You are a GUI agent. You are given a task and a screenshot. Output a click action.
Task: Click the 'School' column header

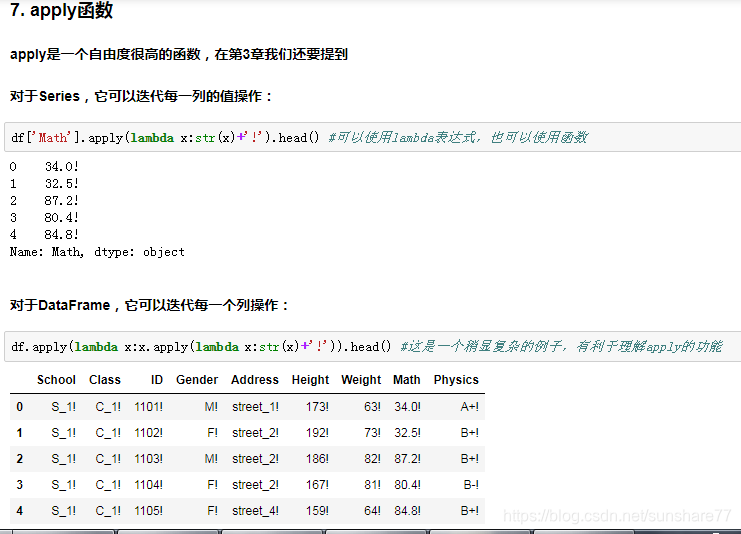(x=56, y=380)
